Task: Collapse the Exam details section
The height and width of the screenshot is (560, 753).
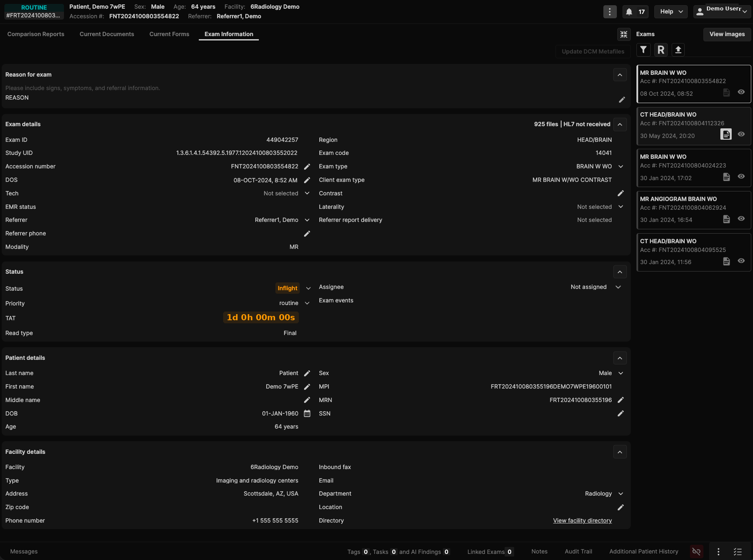Action: 620,124
